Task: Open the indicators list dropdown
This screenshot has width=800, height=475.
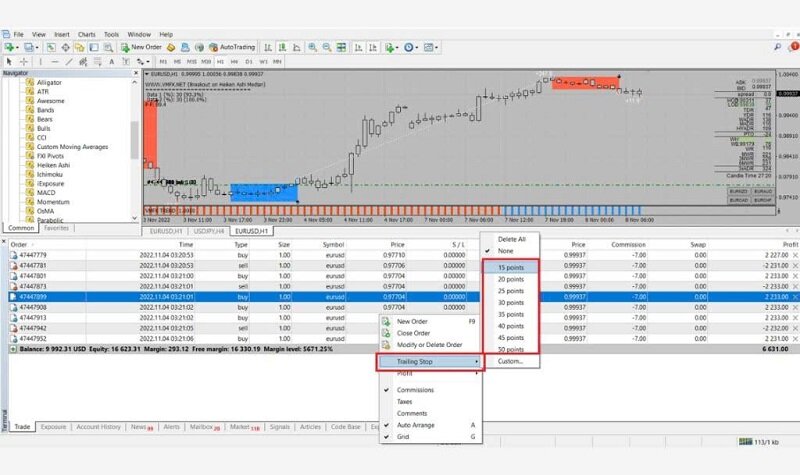Action: click(x=391, y=47)
